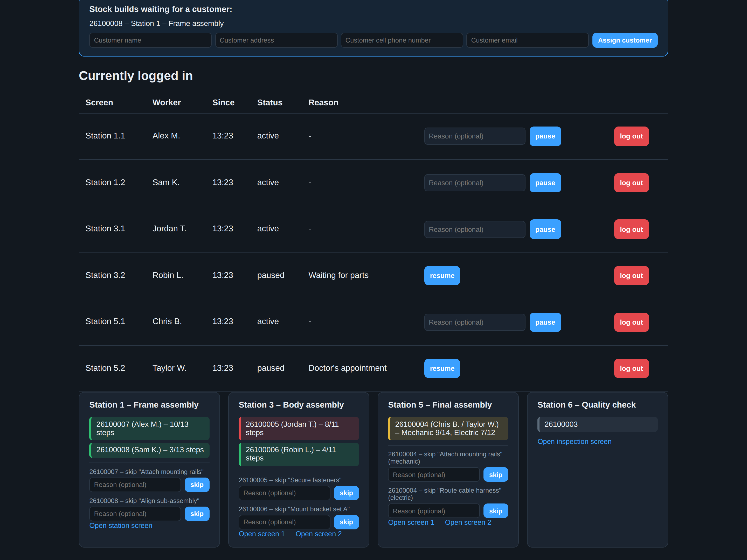Open screen 2 for Station 5
Screen dimensions: 747x560
[x=468, y=522]
